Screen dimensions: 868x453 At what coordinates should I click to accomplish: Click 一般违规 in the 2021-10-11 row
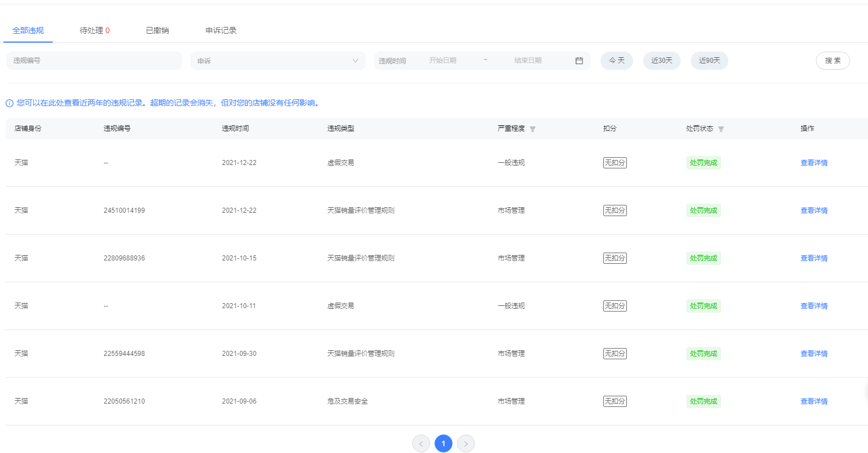pyautogui.click(x=511, y=306)
